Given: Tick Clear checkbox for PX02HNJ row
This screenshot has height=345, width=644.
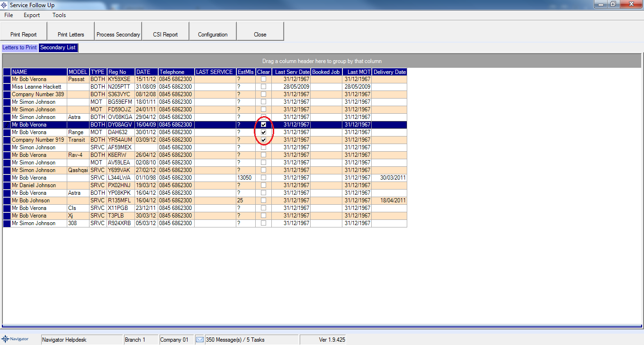Looking at the screenshot, I should (264, 185).
